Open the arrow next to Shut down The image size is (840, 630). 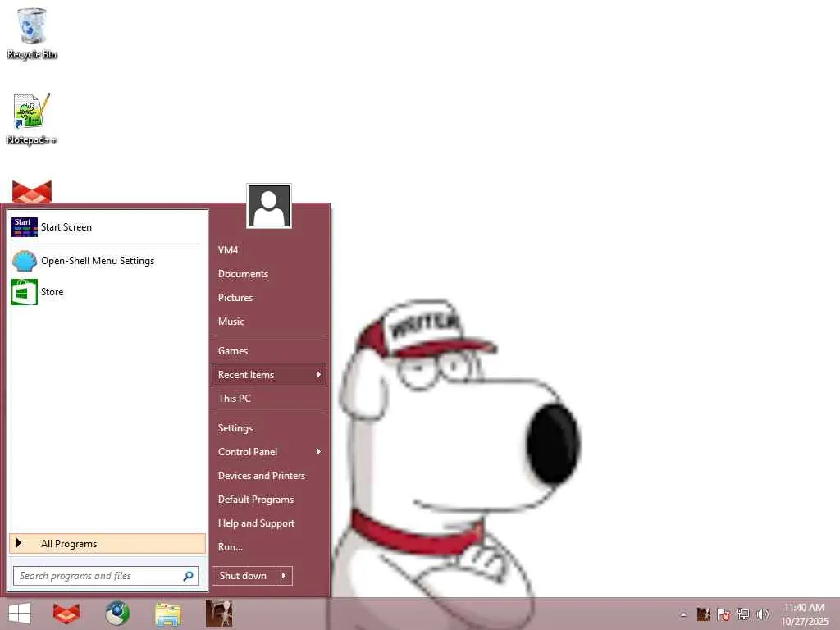click(284, 576)
